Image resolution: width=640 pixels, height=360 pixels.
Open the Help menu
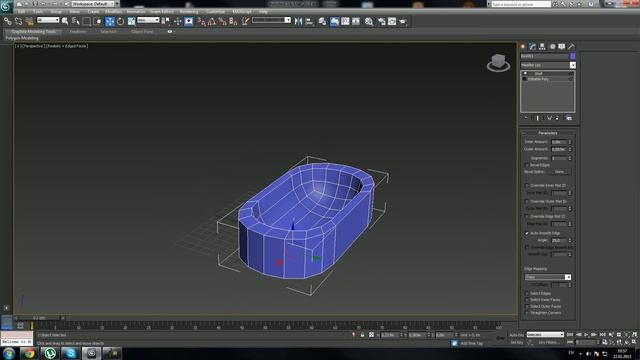[263, 12]
